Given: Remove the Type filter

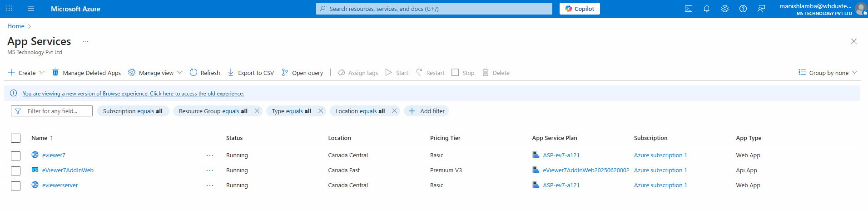Looking at the screenshot, I should point(321,110).
